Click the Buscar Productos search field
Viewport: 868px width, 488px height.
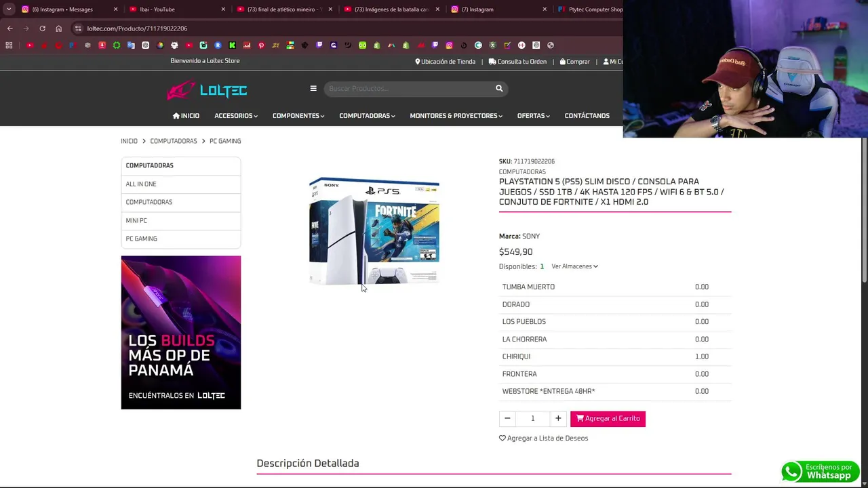coord(409,89)
